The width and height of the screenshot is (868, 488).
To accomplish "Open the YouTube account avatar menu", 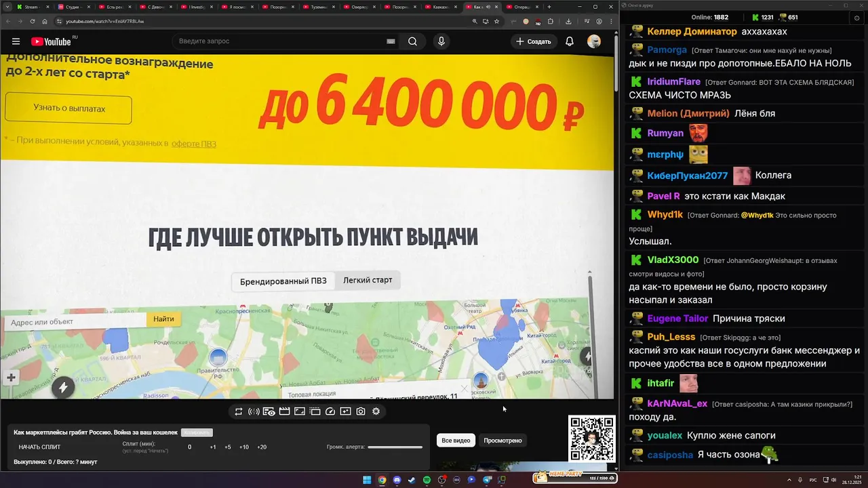I will click(x=594, y=41).
